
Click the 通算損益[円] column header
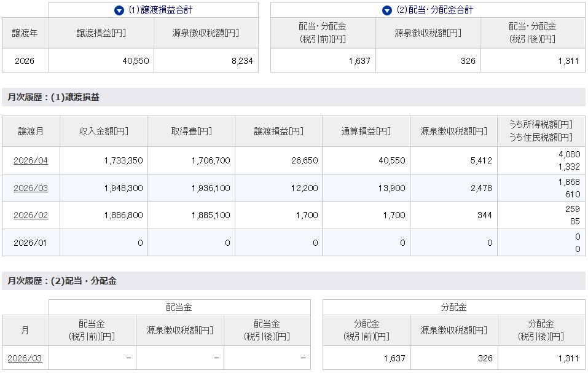point(366,132)
